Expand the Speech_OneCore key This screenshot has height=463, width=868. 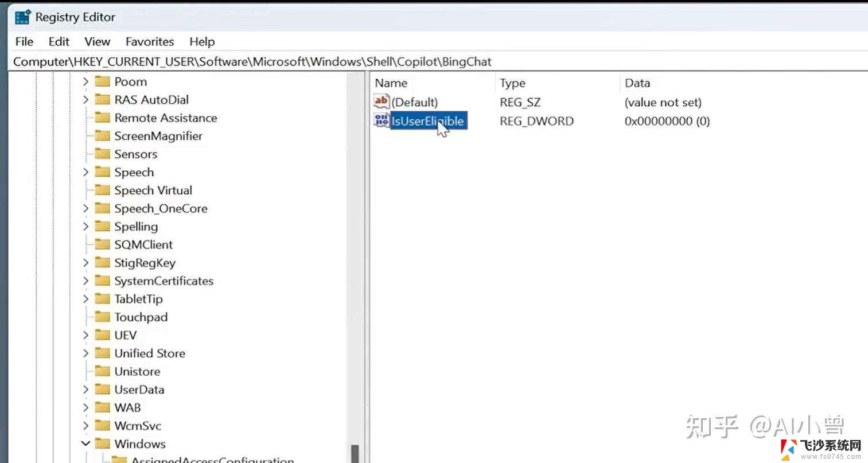click(x=85, y=208)
